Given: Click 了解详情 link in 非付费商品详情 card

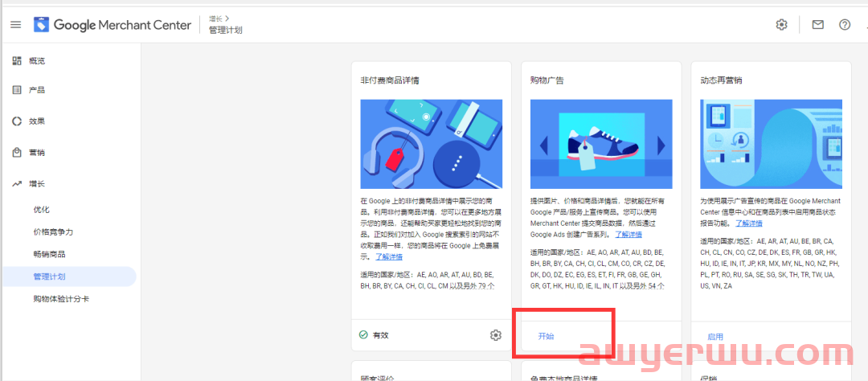Looking at the screenshot, I should pyautogui.click(x=389, y=256).
